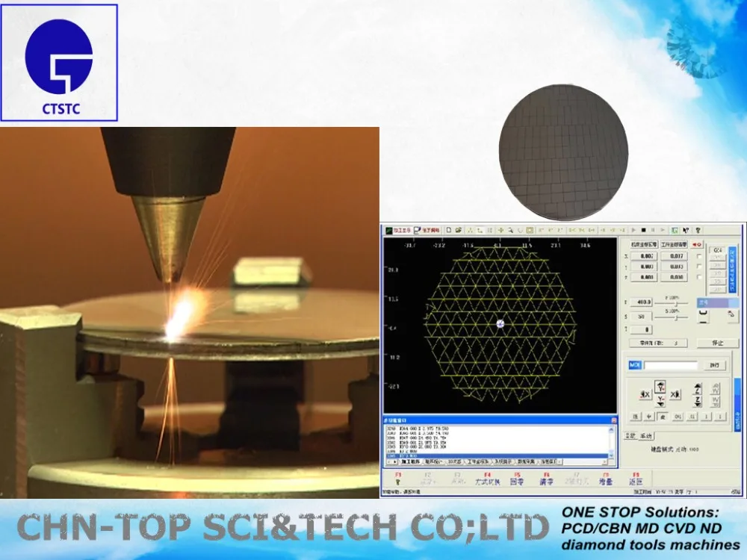Click the F9 return function button

tap(636, 479)
